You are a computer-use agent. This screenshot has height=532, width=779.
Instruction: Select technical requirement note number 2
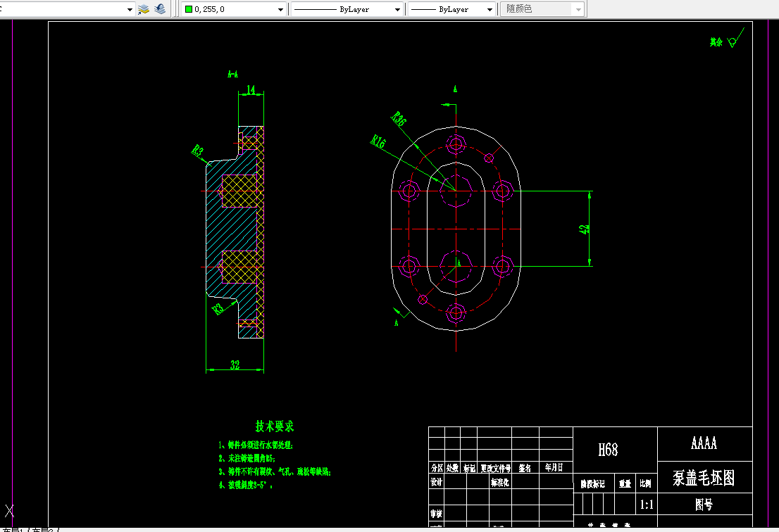[x=247, y=459]
